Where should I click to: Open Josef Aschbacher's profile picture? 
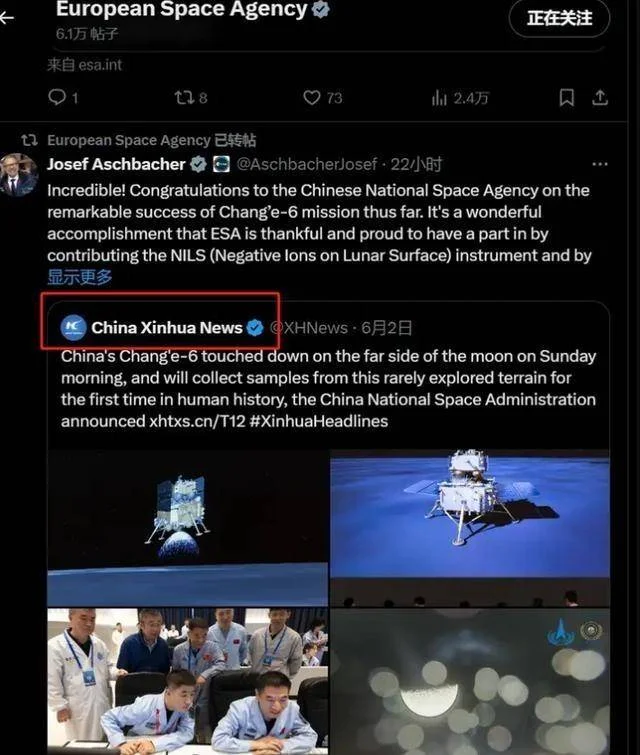19,175
